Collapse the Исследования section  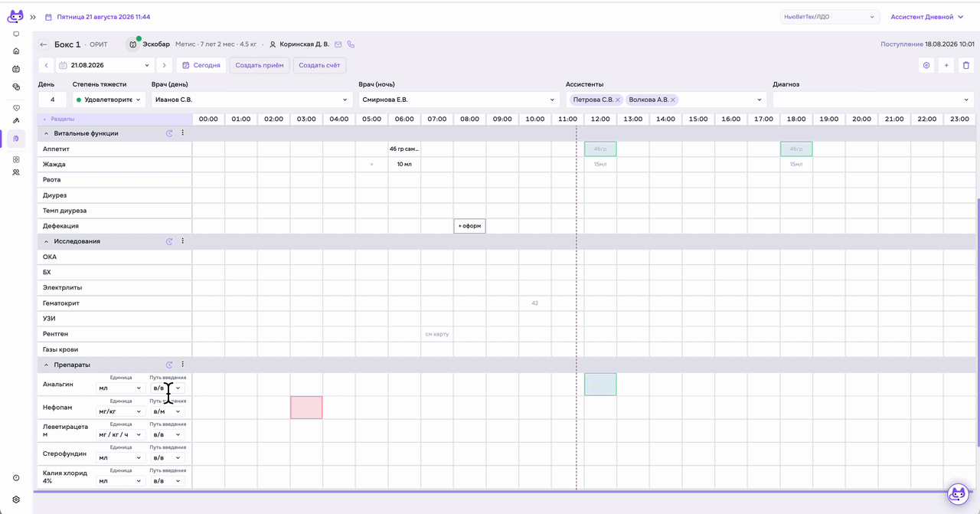click(46, 241)
